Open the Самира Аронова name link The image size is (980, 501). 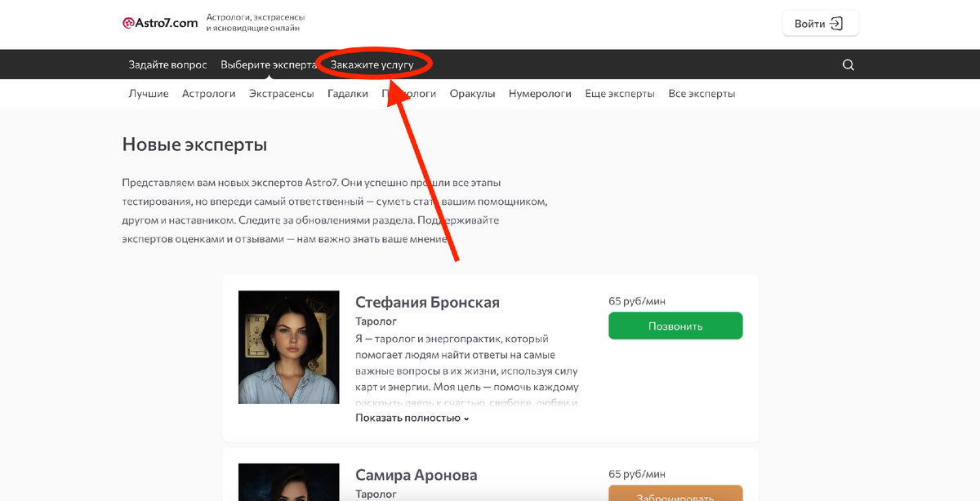tap(416, 475)
